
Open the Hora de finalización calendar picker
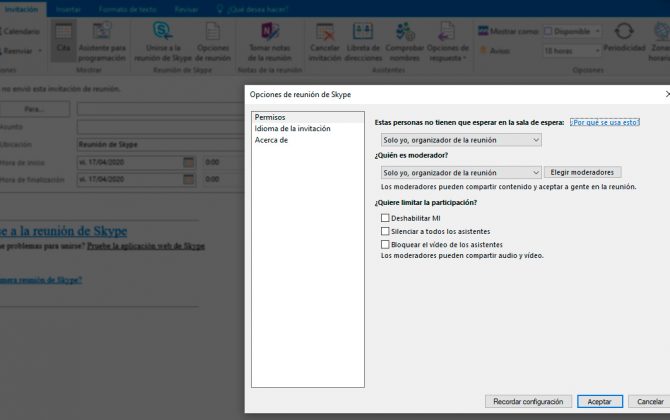188,179
